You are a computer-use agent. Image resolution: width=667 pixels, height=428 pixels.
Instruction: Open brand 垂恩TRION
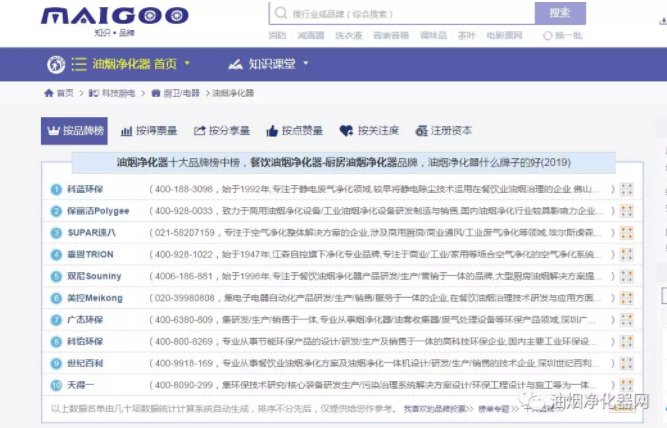point(90,254)
